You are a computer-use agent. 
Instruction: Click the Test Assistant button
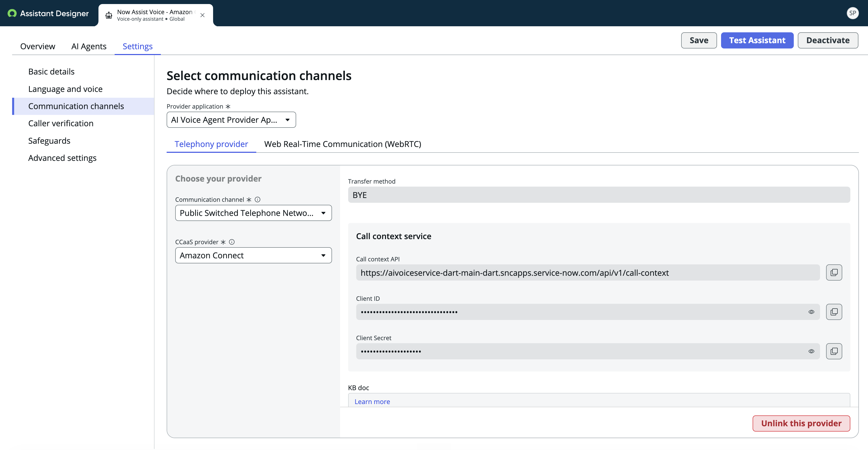point(757,40)
